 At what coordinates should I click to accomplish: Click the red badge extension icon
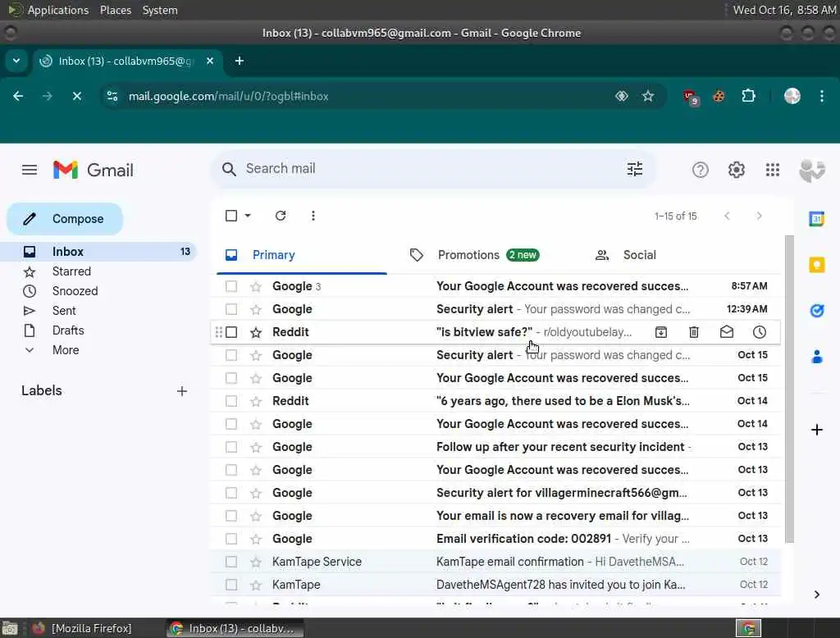pyautogui.click(x=691, y=98)
